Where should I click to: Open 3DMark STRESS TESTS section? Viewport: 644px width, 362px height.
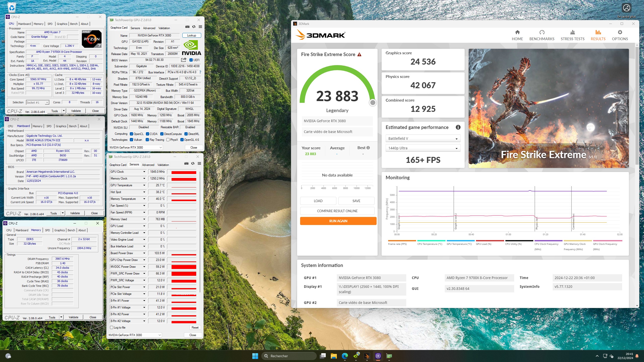click(x=572, y=35)
